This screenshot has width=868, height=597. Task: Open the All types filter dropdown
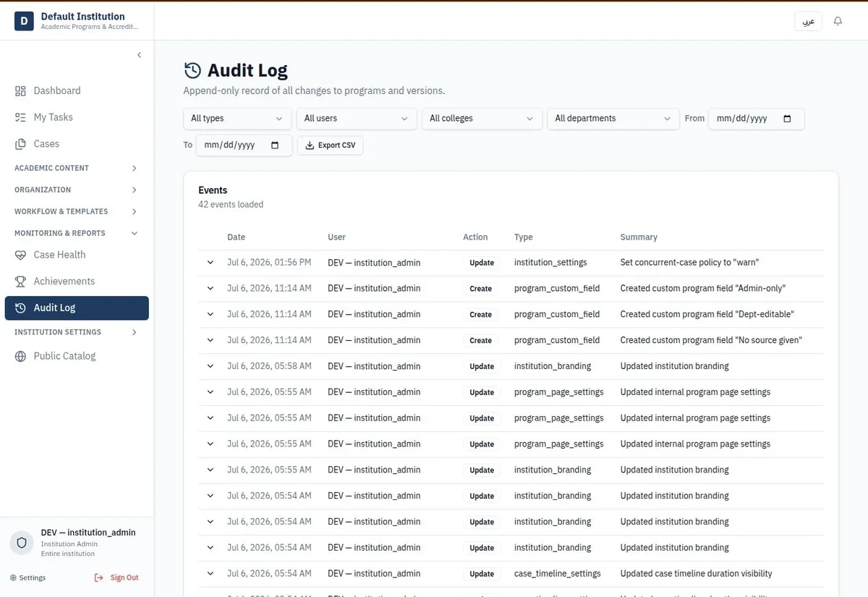237,119
